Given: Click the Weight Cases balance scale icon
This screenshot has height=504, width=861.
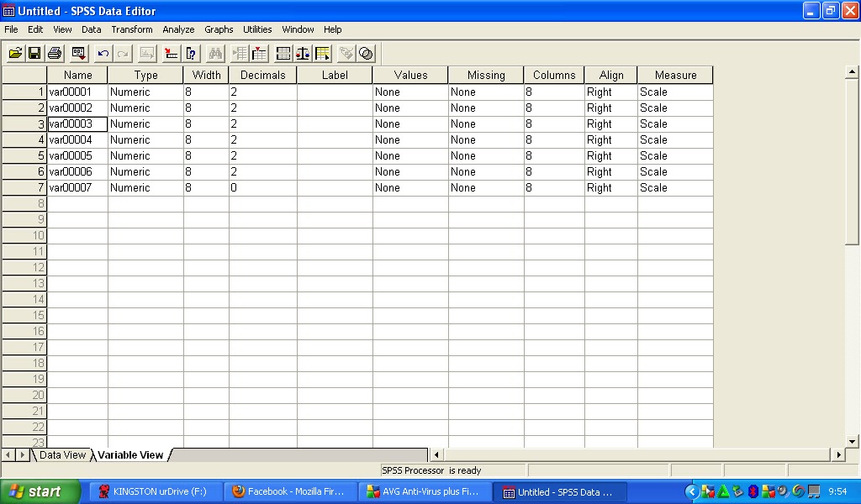Looking at the screenshot, I should pos(303,53).
